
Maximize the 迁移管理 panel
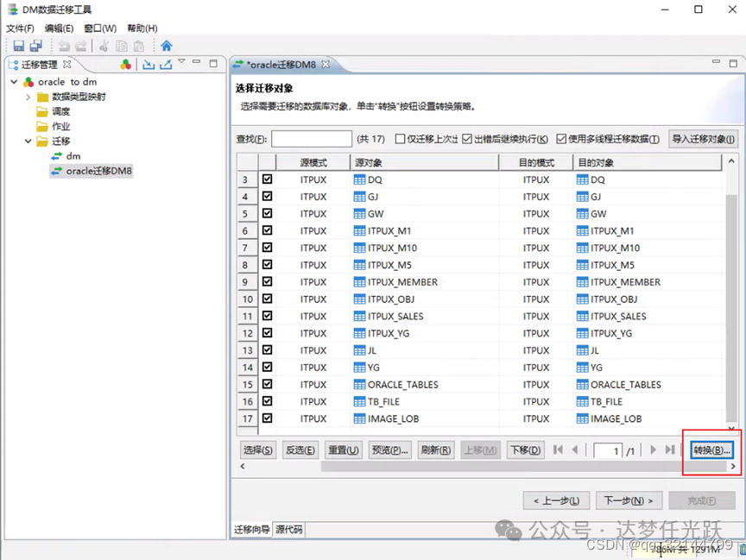point(213,63)
